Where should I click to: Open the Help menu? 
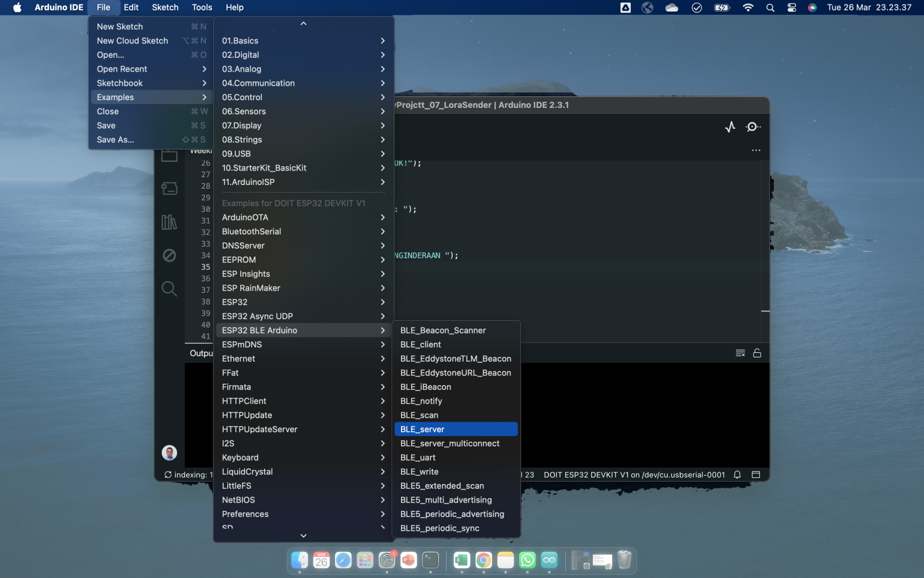[x=234, y=8]
